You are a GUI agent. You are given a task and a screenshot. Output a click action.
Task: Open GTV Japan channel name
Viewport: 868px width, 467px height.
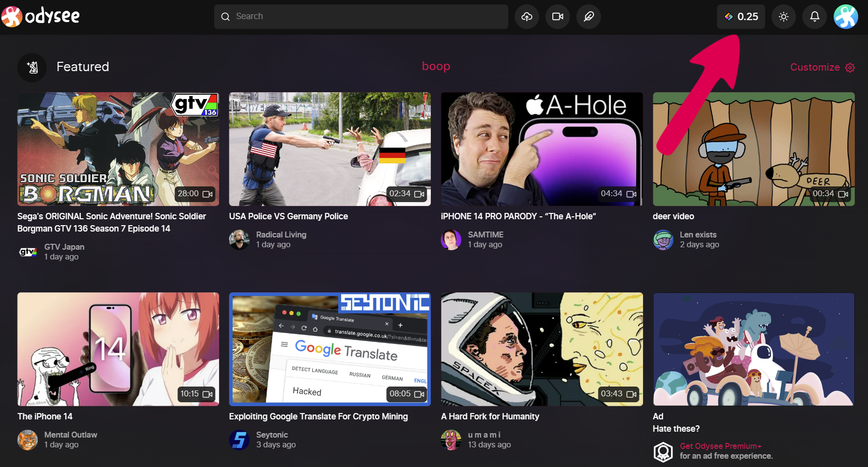coord(64,247)
